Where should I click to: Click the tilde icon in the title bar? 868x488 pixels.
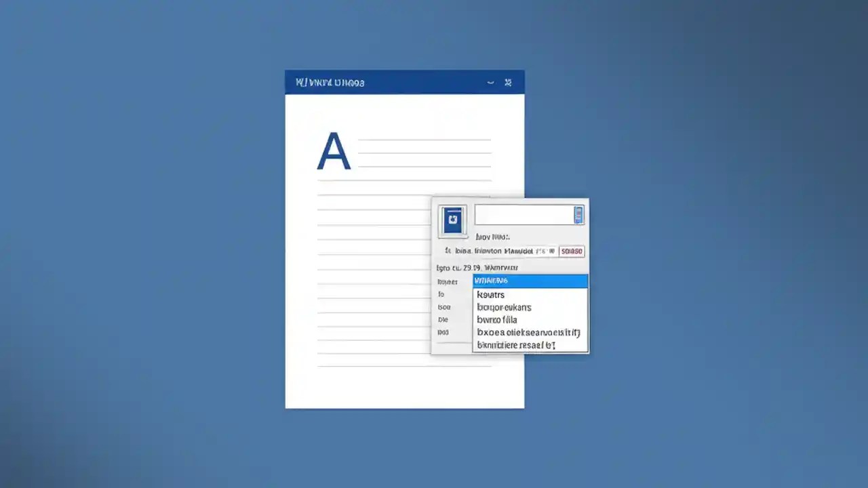click(x=491, y=82)
